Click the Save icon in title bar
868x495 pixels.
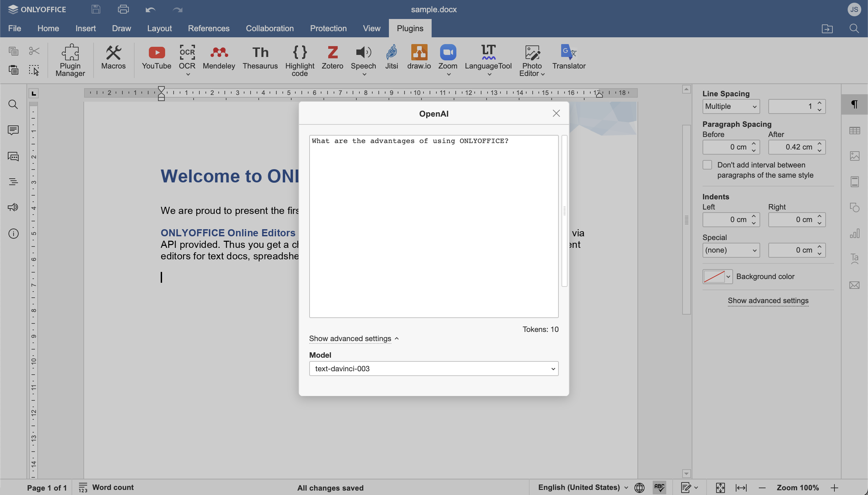[96, 9]
